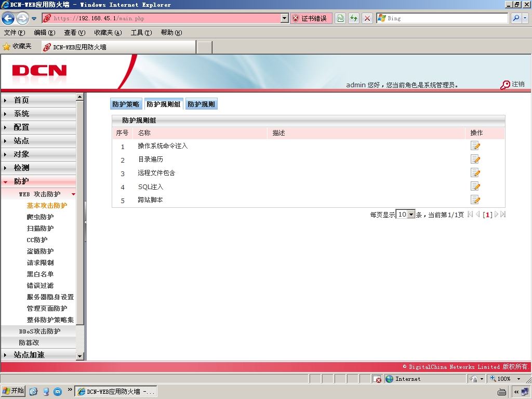Click the browser new tab button
Viewport: 532px width, 399px height.
204,47
